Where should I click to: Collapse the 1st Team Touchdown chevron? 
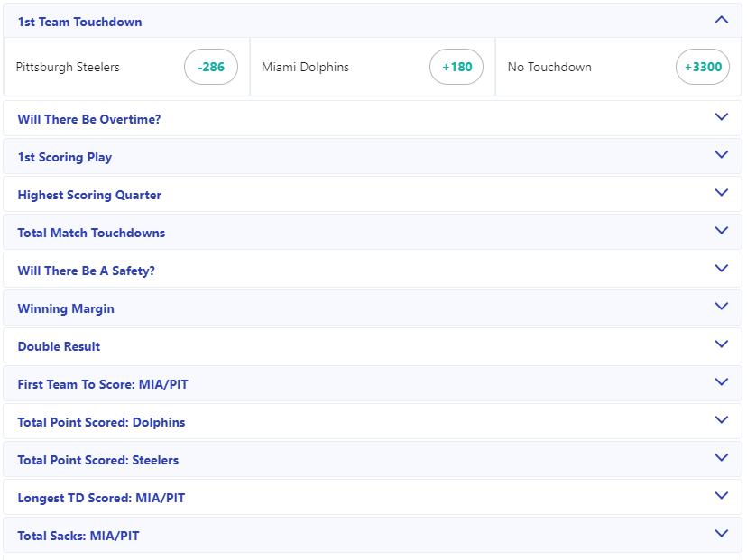click(721, 20)
